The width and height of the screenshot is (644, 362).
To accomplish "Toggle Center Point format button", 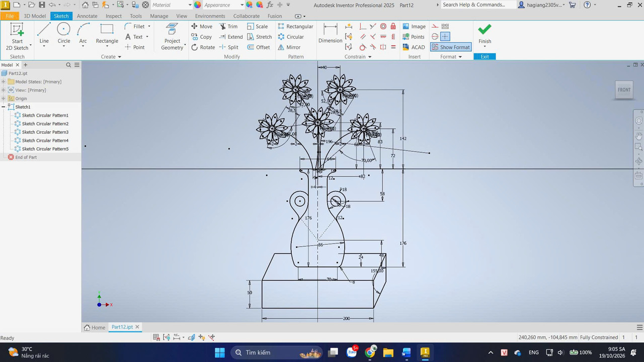I will pyautogui.click(x=445, y=37).
